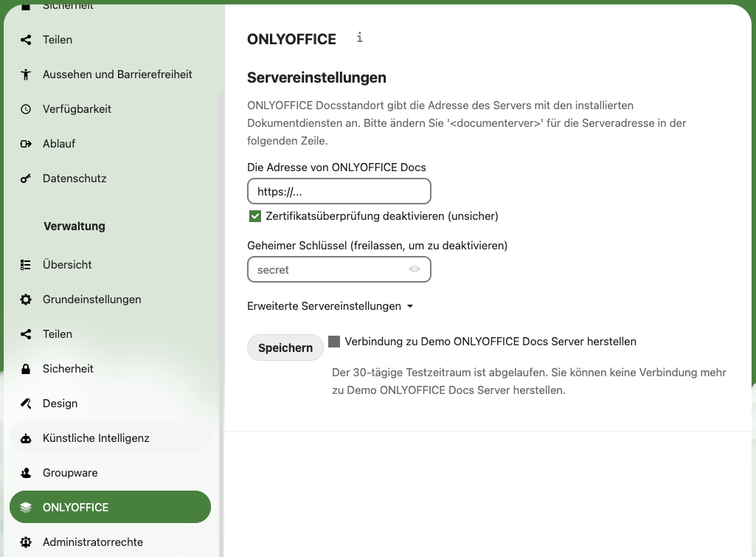The width and height of the screenshot is (756, 557).
Task: Expand Erweiterte Servereinstellungen
Action: pyautogui.click(x=330, y=306)
